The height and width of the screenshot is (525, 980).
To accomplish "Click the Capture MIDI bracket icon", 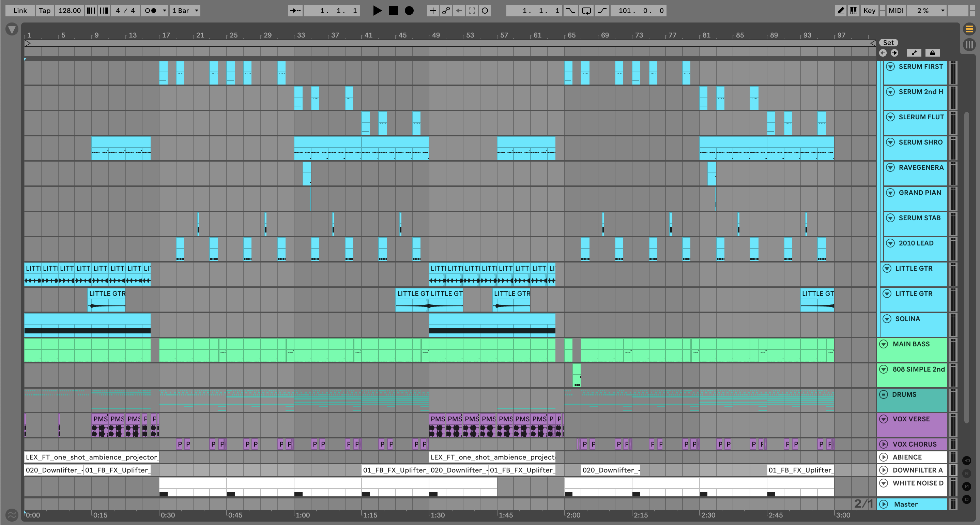I will [472, 11].
